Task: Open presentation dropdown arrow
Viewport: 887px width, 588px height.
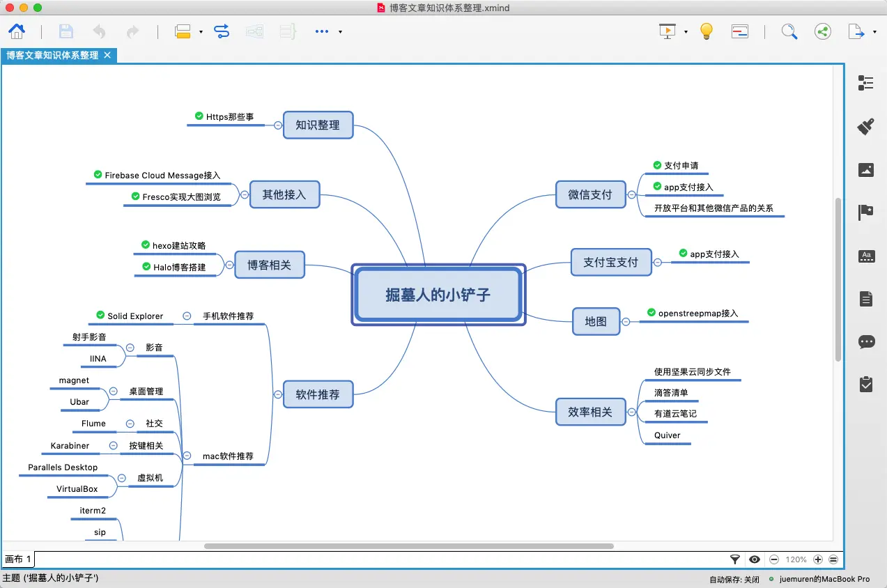Action: [686, 32]
